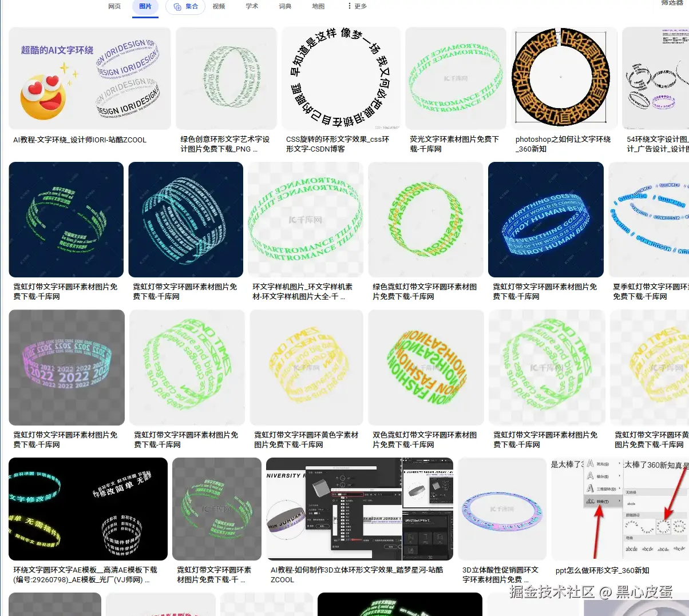The height and width of the screenshot is (616, 689).
Task: Open link 霓虹灯带文字环圆环黄色字素材
Action: pos(306,440)
